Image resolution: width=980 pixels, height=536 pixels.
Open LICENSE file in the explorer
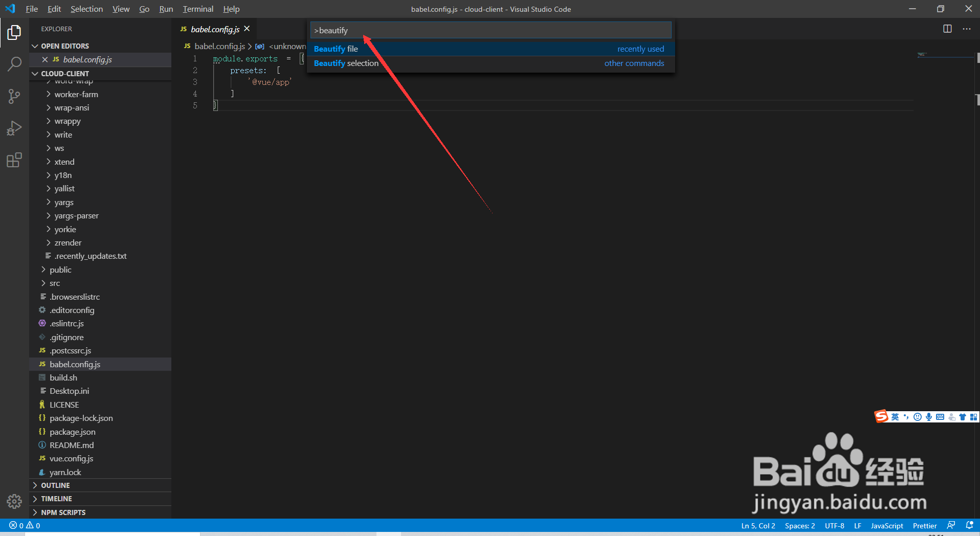pyautogui.click(x=100, y=405)
